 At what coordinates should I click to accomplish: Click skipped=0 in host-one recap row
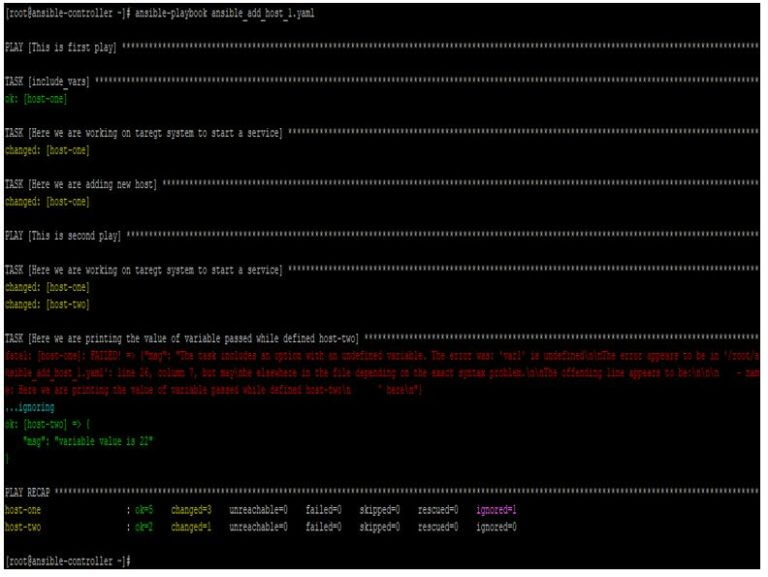[x=380, y=510]
